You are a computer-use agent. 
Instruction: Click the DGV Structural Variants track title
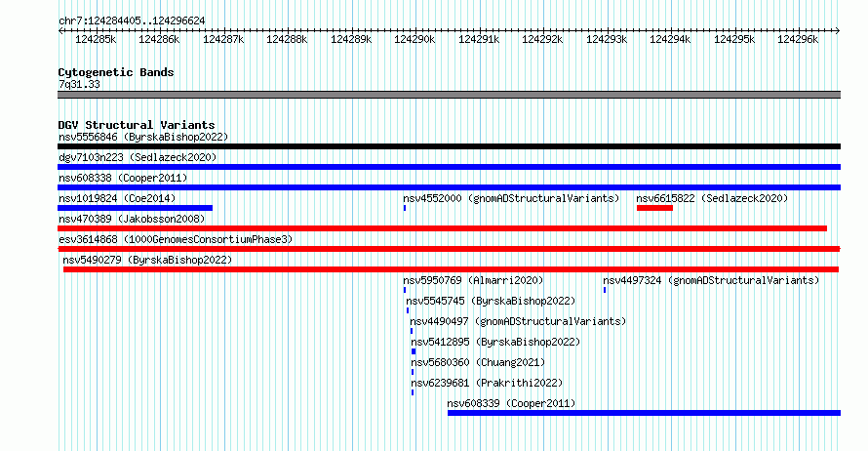click(137, 125)
